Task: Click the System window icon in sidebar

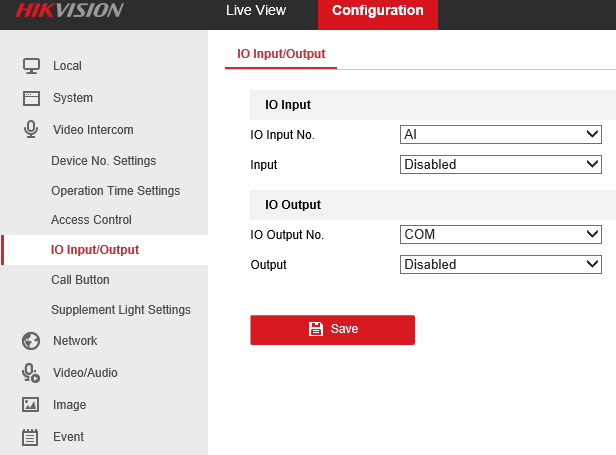Action: pyautogui.click(x=31, y=98)
